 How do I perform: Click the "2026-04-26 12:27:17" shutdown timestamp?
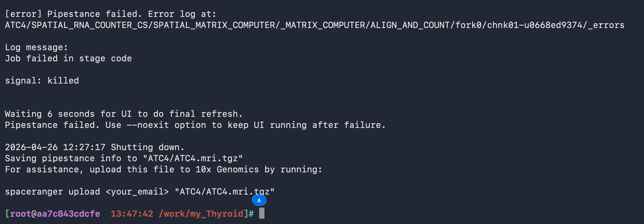point(55,147)
